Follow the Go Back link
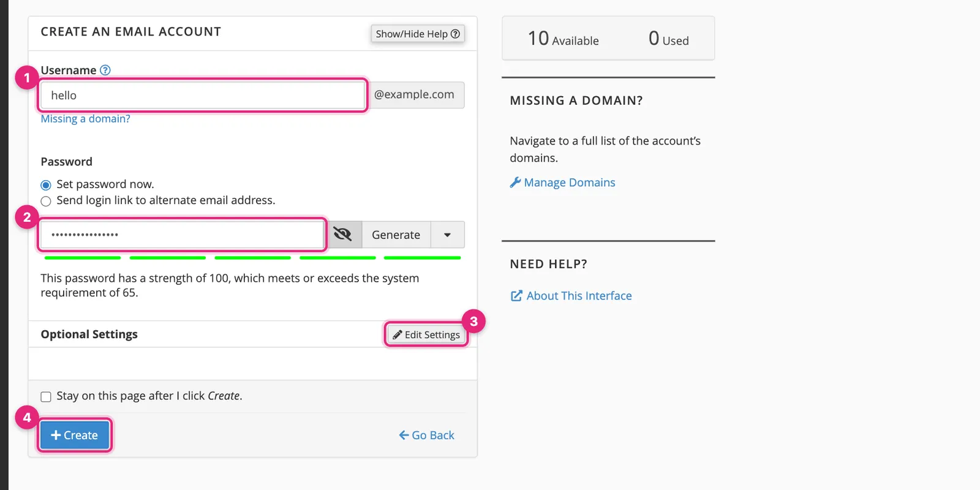This screenshot has width=980, height=490. pos(427,435)
